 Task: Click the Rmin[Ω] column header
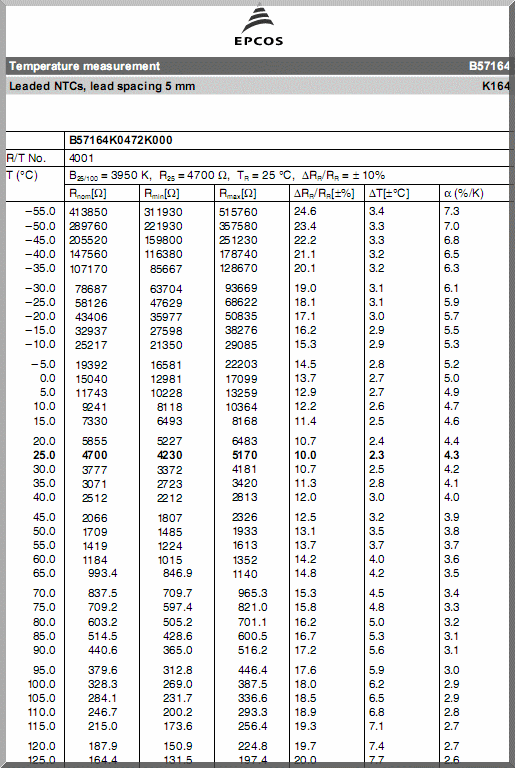(161, 193)
